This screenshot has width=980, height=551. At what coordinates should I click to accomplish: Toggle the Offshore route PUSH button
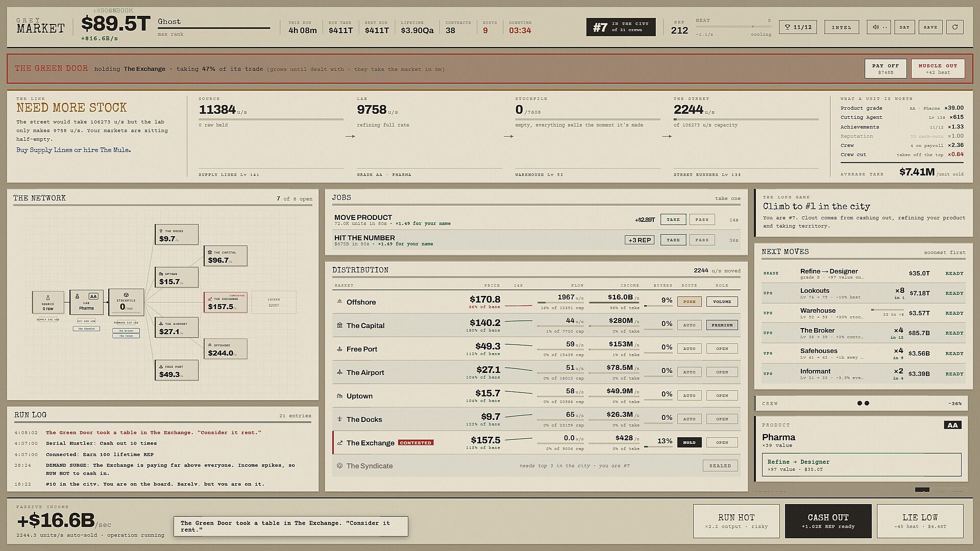(x=689, y=302)
